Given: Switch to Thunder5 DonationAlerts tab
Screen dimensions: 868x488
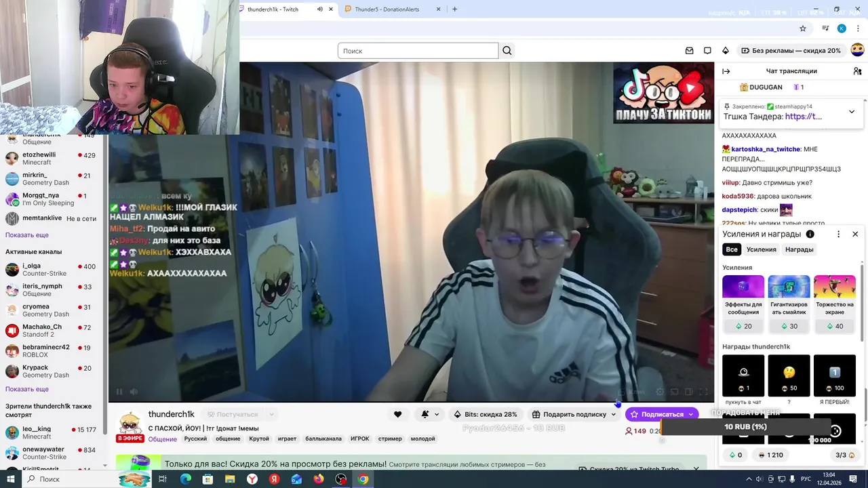Looking at the screenshot, I should click(387, 9).
